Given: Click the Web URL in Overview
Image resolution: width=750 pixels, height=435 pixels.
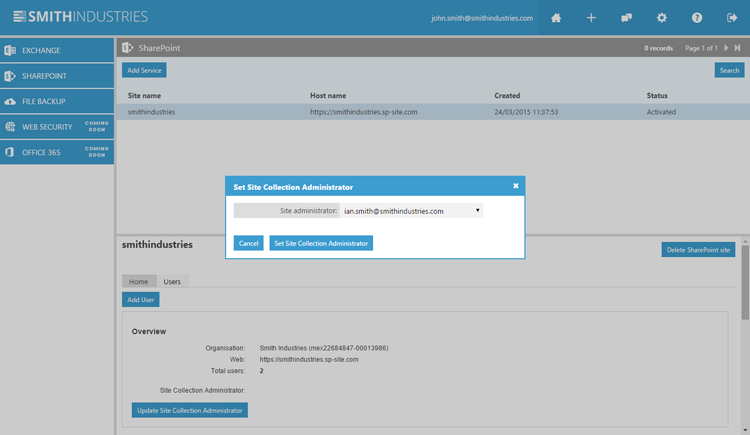Looking at the screenshot, I should point(309,359).
